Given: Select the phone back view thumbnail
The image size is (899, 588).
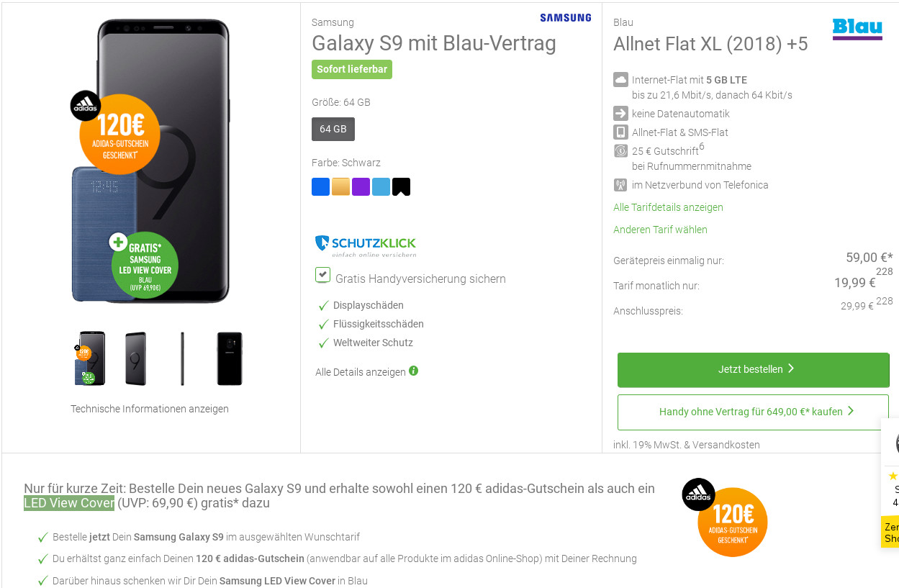Looking at the screenshot, I should click(230, 358).
